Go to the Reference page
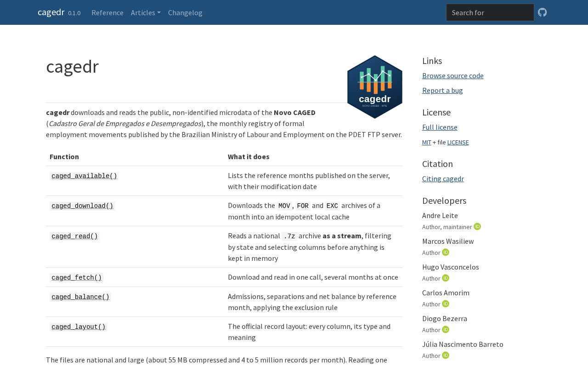Viewport: 588px width, 368px height. [107, 12]
